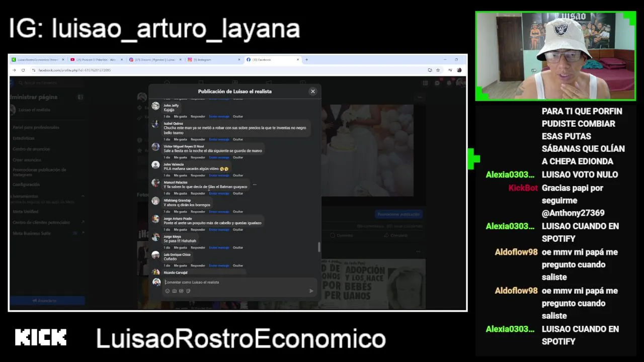Open Jorge Moya's avatar
Image resolution: width=644 pixels, height=362 pixels.
pos(155,237)
